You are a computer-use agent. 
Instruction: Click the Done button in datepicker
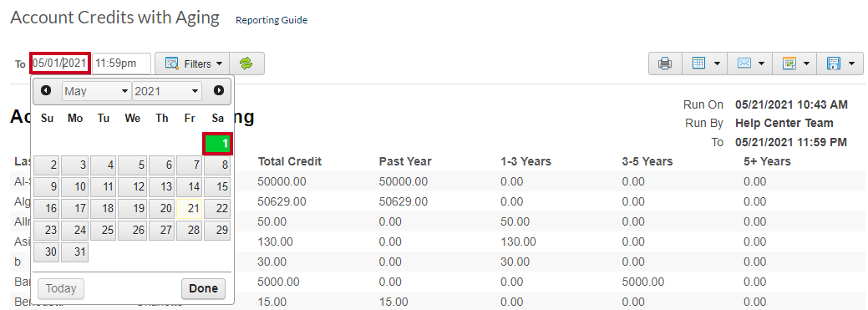tap(203, 288)
